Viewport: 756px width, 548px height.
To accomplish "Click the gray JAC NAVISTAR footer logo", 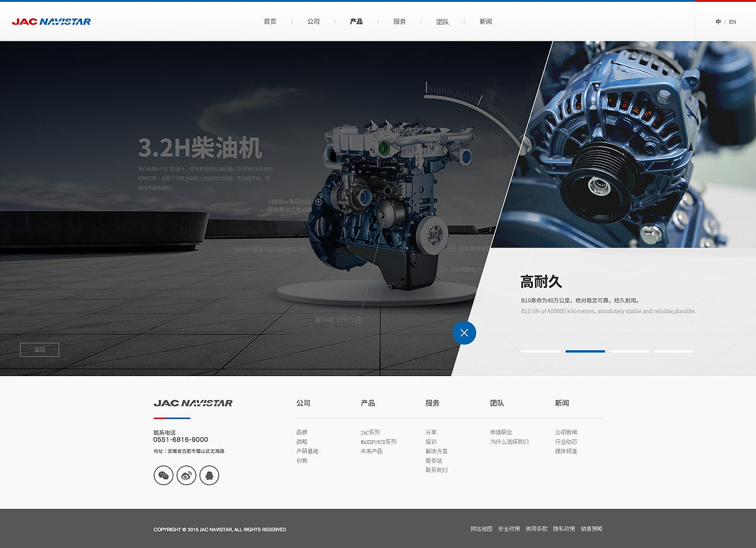I will coord(193,403).
